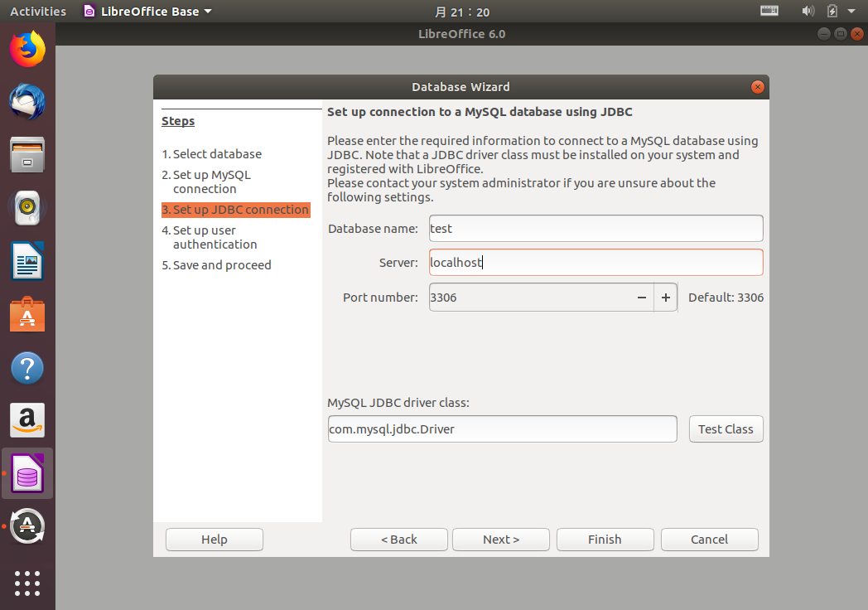868x610 pixels.
Task: Click the Finish button
Action: pos(605,539)
